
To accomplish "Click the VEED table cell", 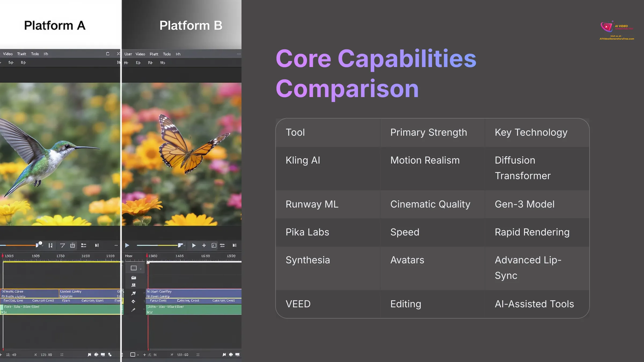I will click(x=328, y=304).
